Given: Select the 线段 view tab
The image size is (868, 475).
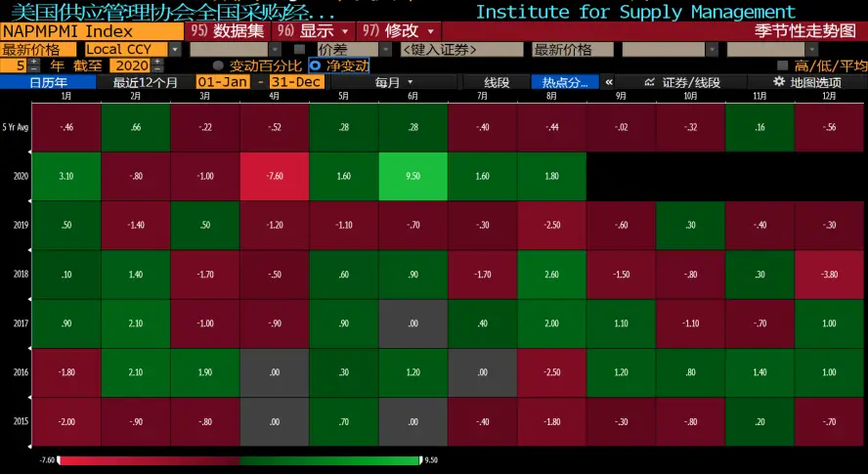Looking at the screenshot, I should tap(497, 82).
